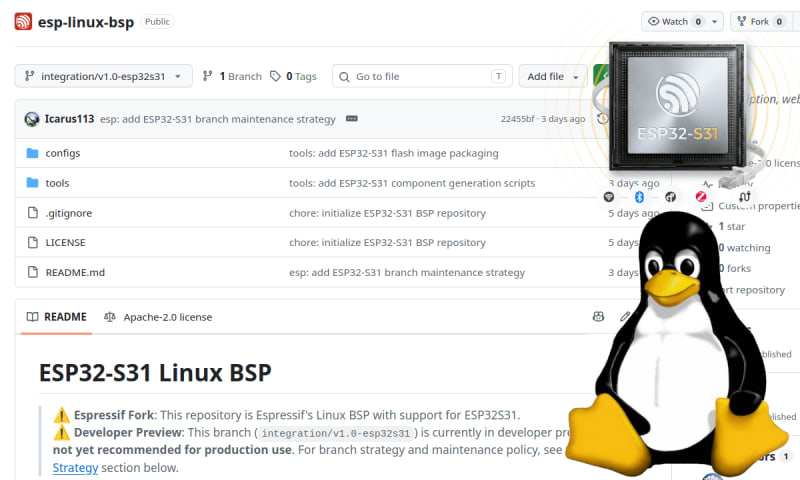Expand the Watch options dropdown arrow

click(715, 21)
